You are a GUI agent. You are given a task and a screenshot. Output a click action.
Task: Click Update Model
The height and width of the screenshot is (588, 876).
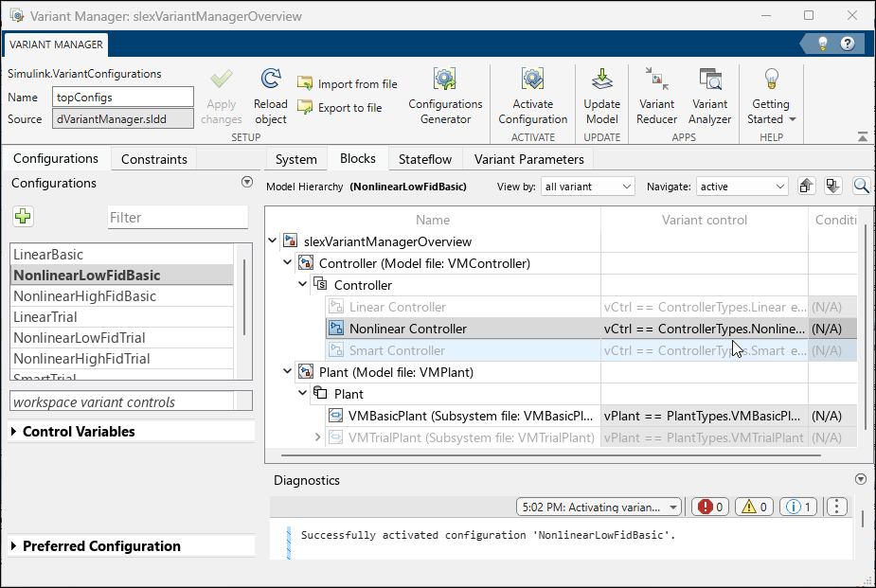[x=601, y=97]
